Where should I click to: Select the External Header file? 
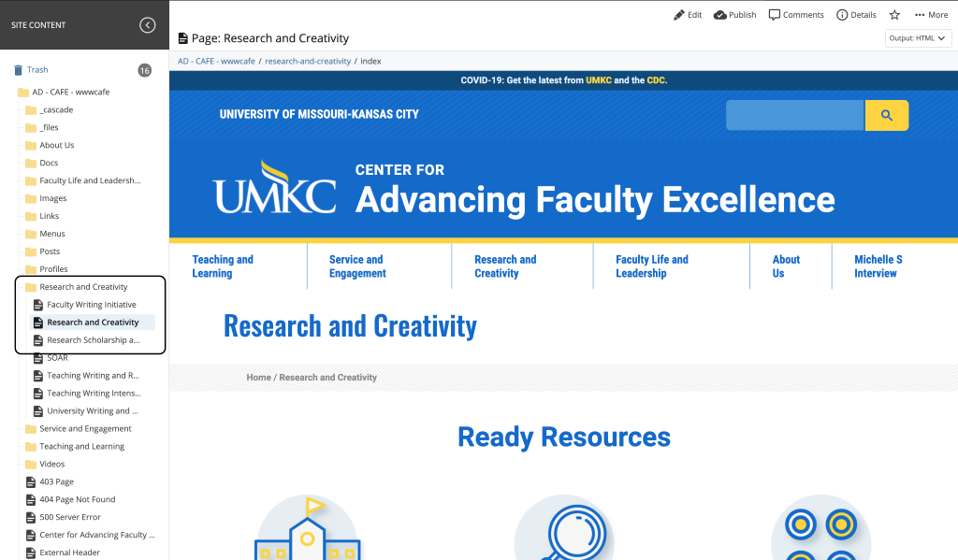pos(63,553)
